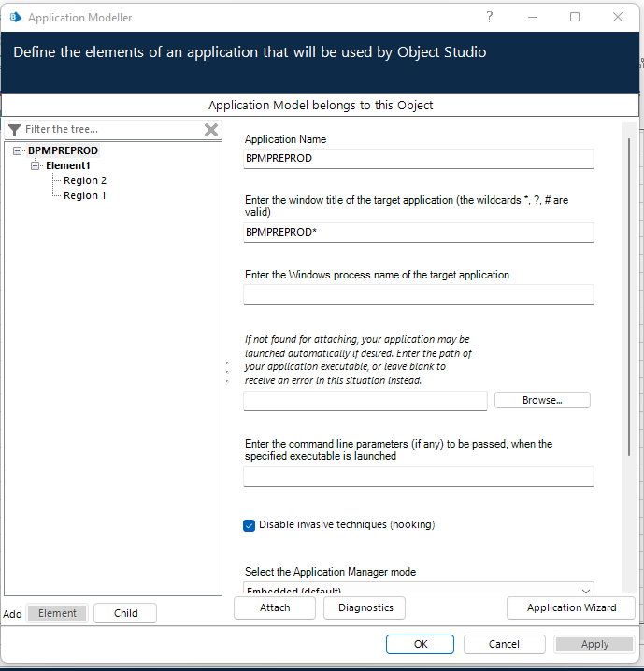Click the funnel filter icon
Image resolution: width=644 pixels, height=671 pixels.
pos(14,130)
